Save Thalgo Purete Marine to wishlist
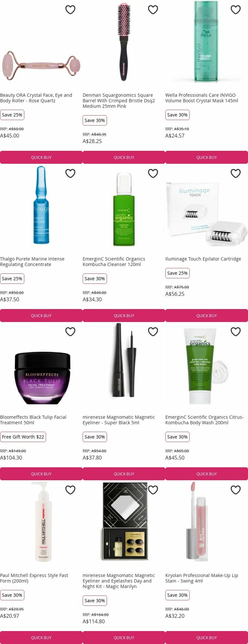Image resolution: width=248 pixels, height=644 pixels. [70, 173]
